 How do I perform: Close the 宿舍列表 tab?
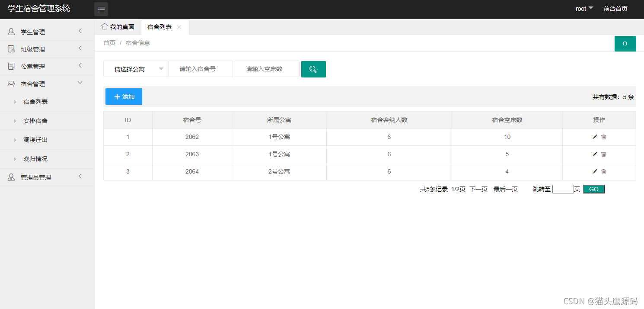click(x=179, y=27)
